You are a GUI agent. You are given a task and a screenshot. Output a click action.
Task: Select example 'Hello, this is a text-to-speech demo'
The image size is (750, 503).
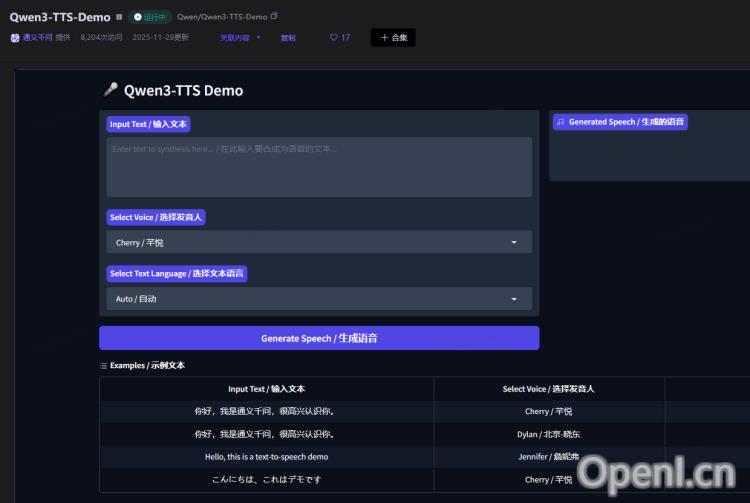(266, 457)
